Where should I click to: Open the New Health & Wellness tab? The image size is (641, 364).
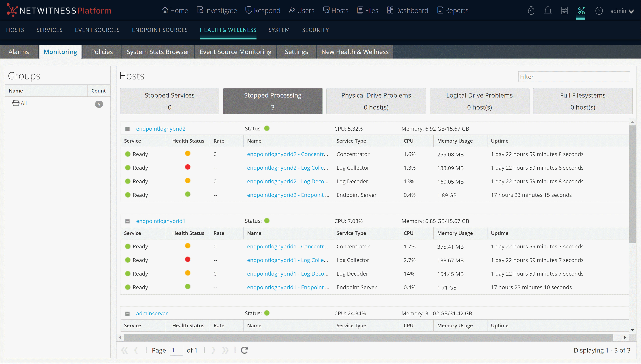click(355, 52)
